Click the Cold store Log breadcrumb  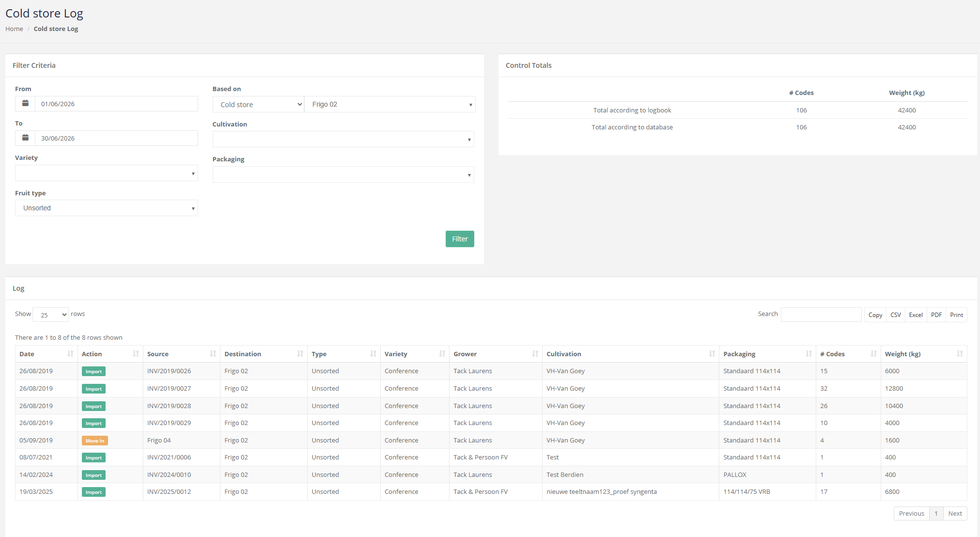point(56,29)
